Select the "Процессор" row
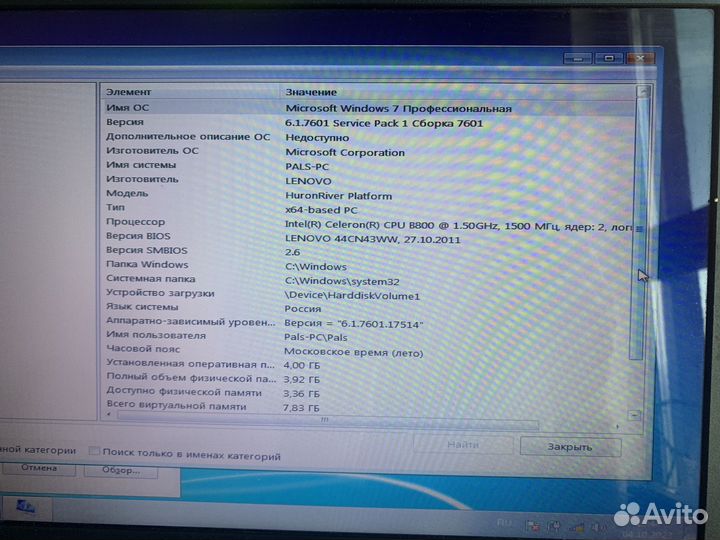This screenshot has width=720, height=540. point(369,223)
